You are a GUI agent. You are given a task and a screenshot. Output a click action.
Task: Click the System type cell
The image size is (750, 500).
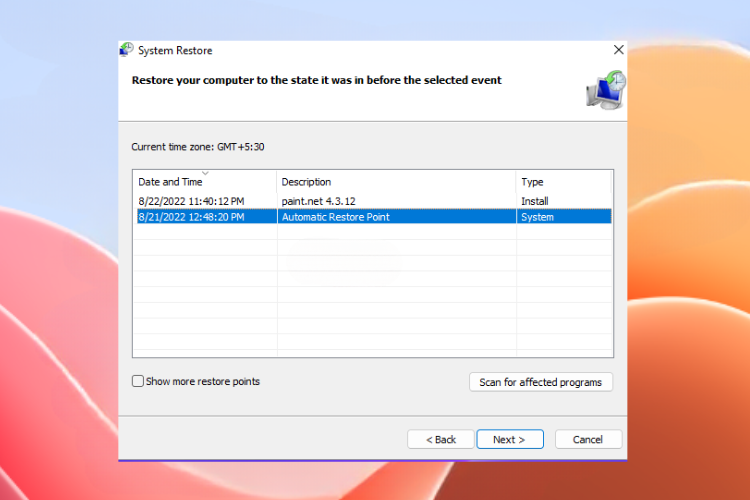537,217
